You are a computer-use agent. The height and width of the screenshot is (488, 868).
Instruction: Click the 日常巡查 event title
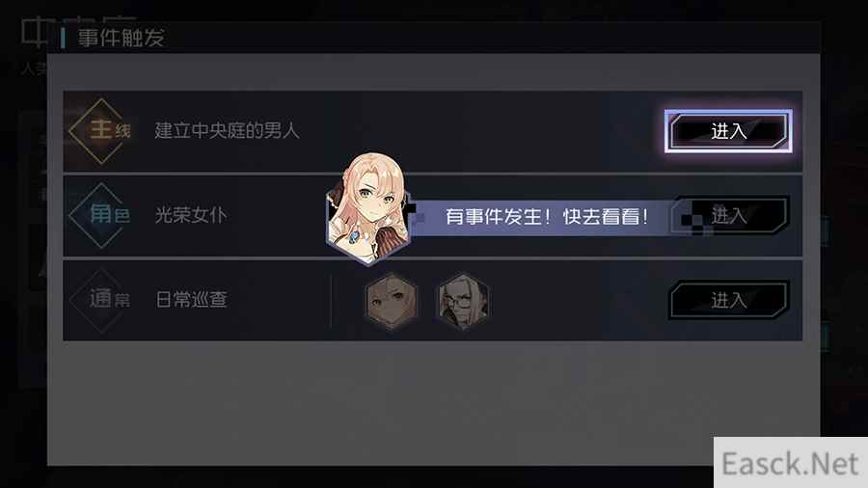(191, 300)
